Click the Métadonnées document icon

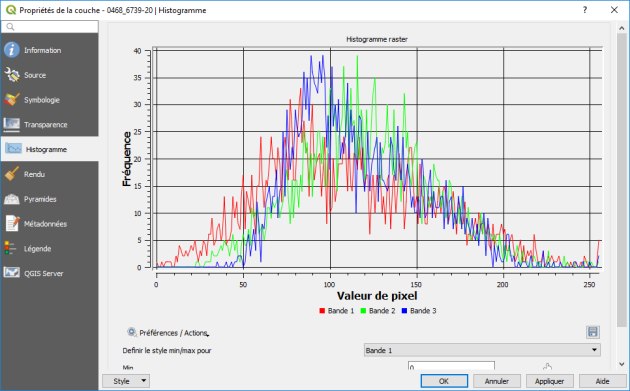click(12, 224)
